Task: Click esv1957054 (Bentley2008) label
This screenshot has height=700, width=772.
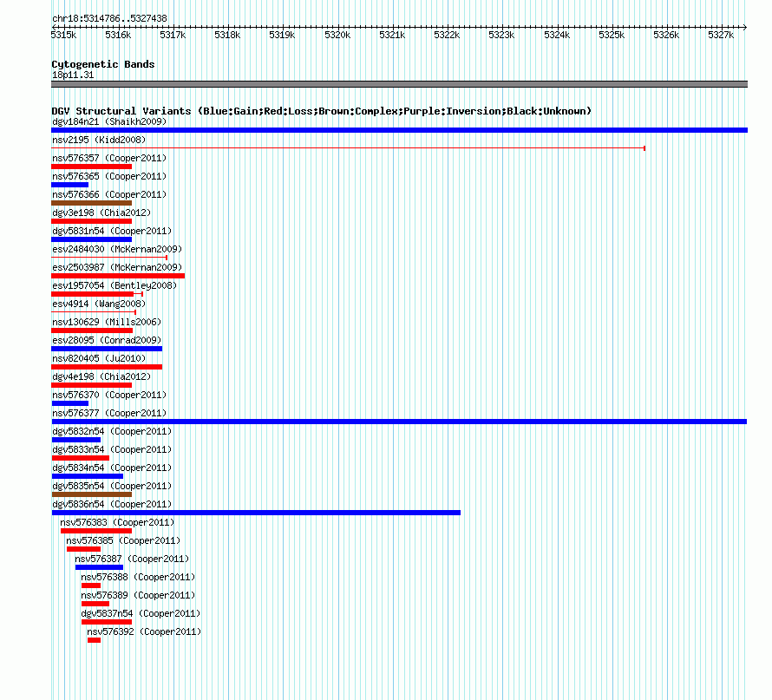Action: click(x=114, y=285)
